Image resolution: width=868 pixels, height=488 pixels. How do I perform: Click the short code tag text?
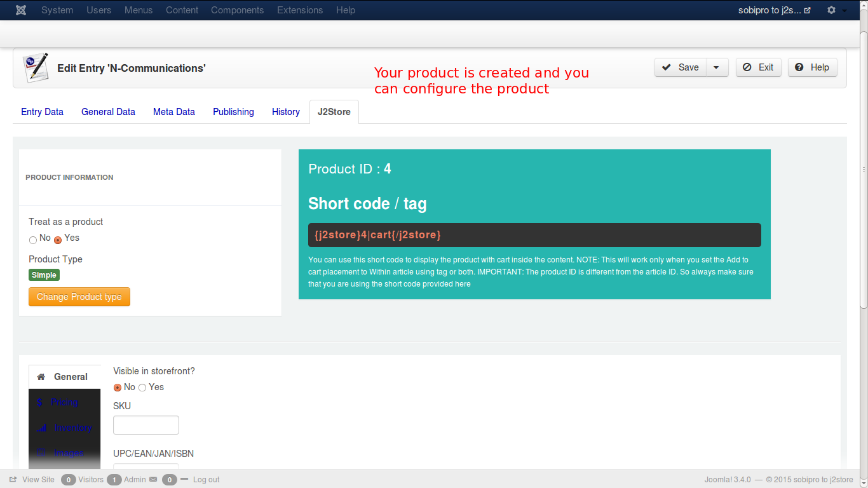coord(377,235)
